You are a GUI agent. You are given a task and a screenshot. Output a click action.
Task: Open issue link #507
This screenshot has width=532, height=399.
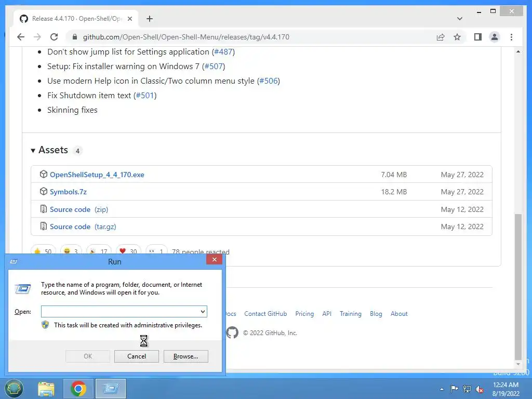[214, 66]
